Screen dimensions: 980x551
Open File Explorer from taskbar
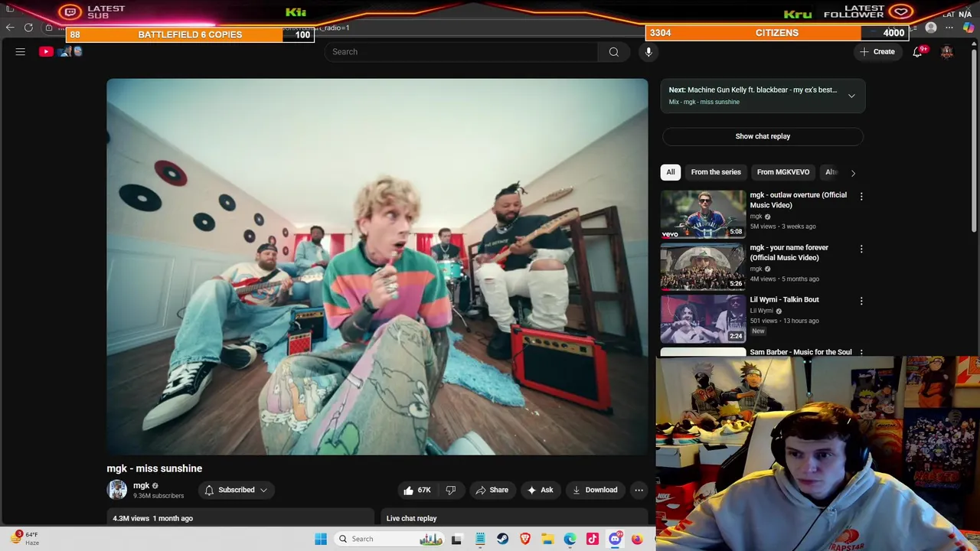[x=547, y=539]
